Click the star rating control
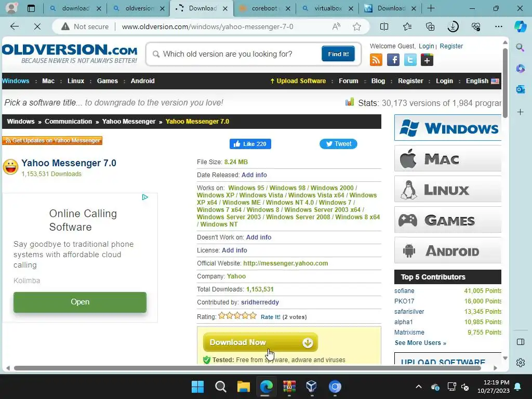The width and height of the screenshot is (532, 399). pyautogui.click(x=237, y=316)
